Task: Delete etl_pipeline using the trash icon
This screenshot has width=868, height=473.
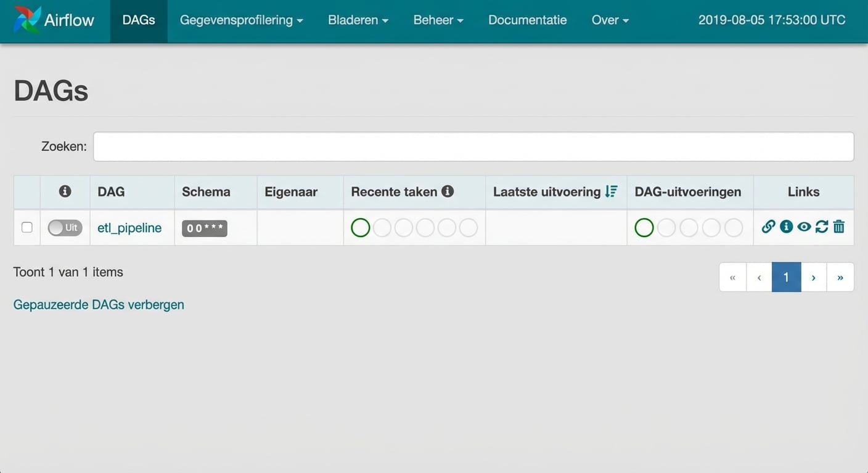Action: [839, 227]
